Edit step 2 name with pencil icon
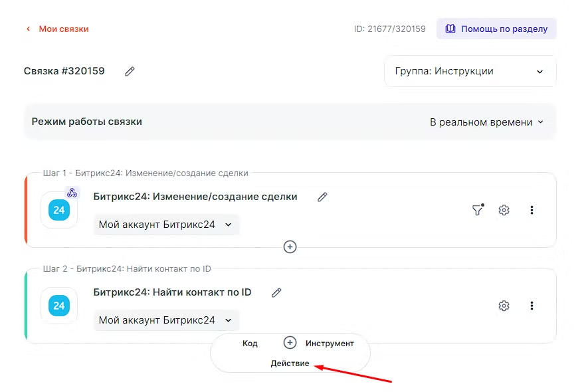Viewport: 586px width, 392px height. point(276,292)
